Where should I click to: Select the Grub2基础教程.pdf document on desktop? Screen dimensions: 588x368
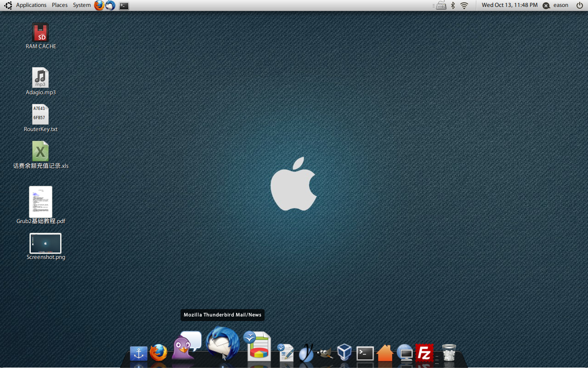41,205
